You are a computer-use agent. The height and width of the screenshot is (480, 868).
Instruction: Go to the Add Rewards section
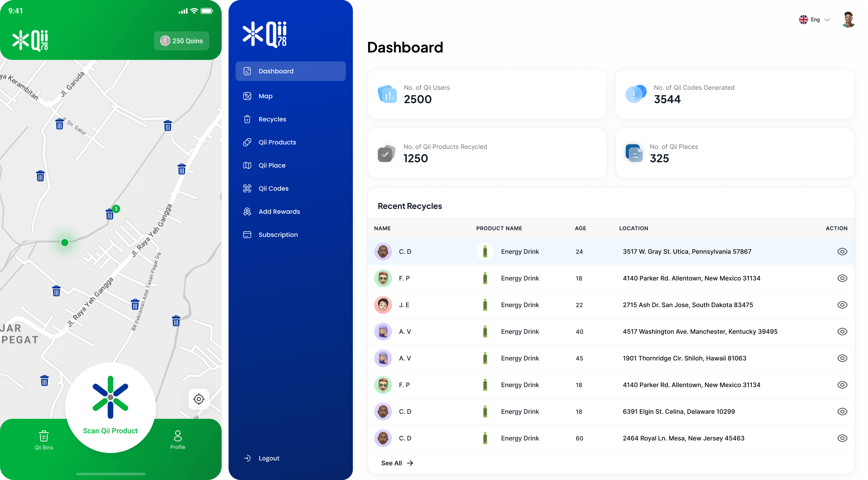pyautogui.click(x=279, y=212)
